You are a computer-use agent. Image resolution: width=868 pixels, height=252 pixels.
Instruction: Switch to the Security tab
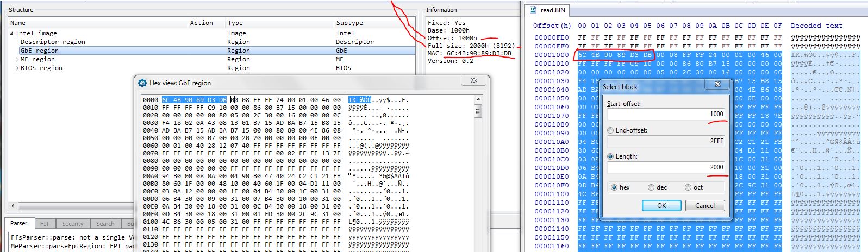point(72,224)
